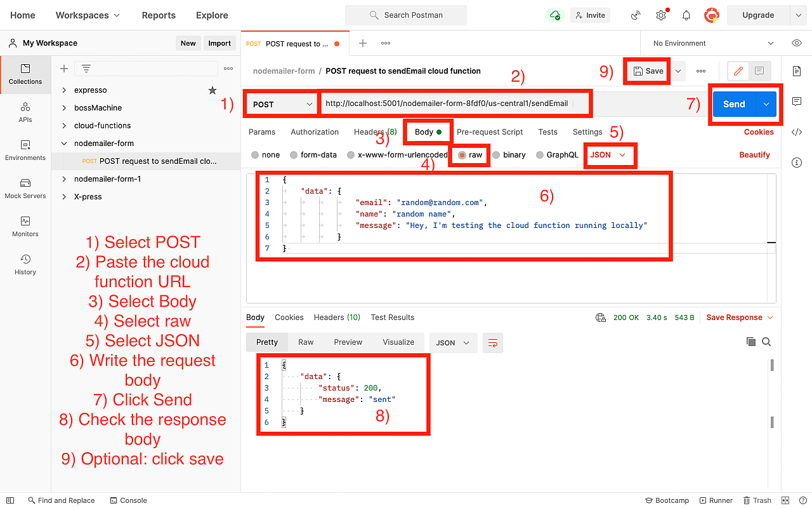
Task: Open the Collections sidebar panel
Action: (25, 74)
